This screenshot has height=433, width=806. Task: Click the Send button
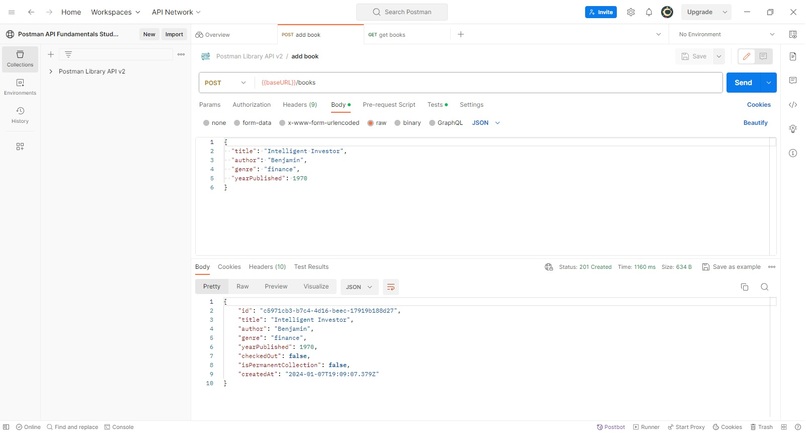743,83
